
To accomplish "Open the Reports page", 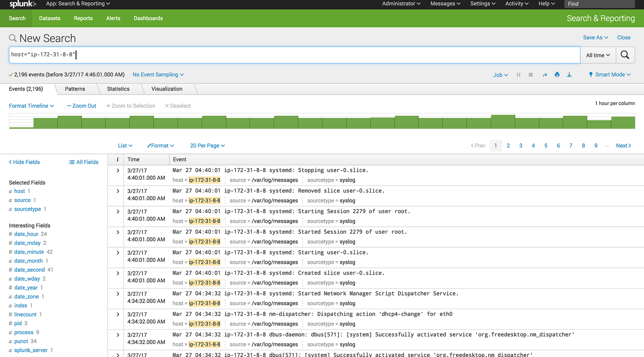I will (83, 18).
